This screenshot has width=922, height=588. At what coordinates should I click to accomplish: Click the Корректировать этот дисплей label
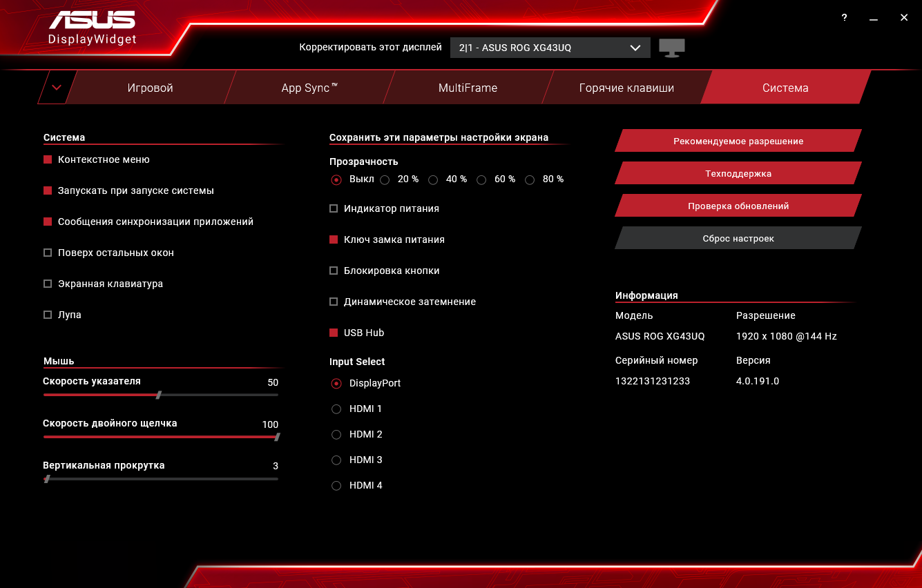point(370,48)
